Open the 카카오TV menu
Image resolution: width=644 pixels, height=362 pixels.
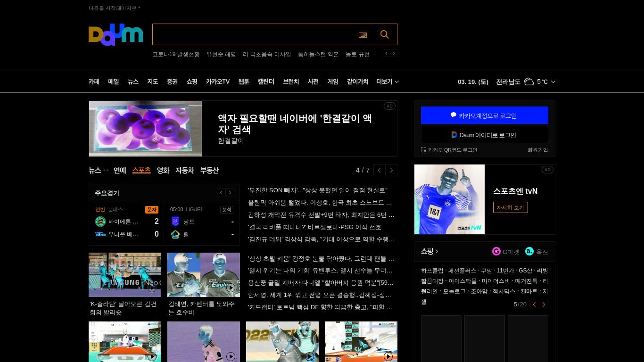218,82
